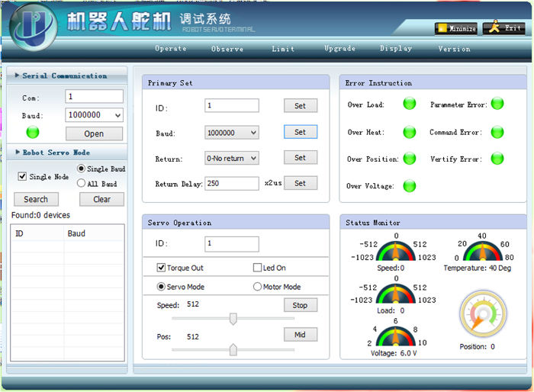Click the Over Heat green indicator
This screenshot has width=534, height=392.
[x=409, y=132]
